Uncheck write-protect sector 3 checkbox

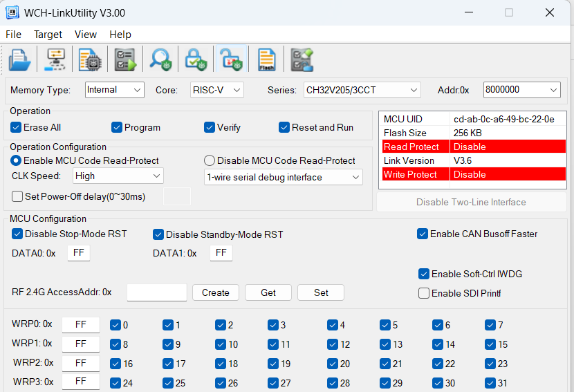click(272, 325)
